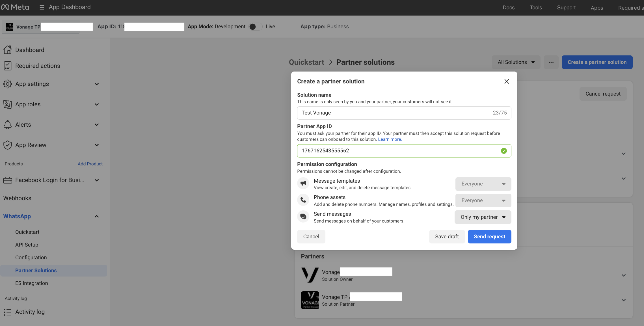Viewport: 644px width, 326px height.
Task: Click the green checkmark in Partner App ID field
Action: pyautogui.click(x=504, y=151)
